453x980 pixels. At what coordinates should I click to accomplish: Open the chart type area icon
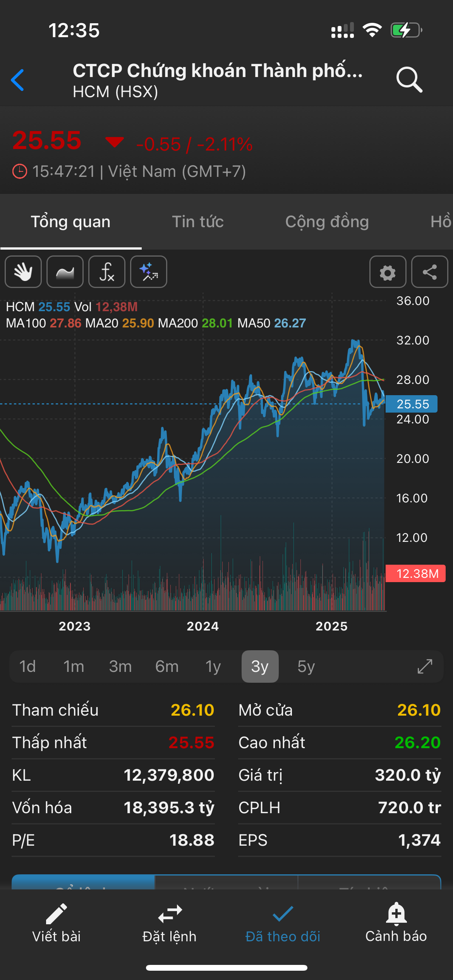65,272
